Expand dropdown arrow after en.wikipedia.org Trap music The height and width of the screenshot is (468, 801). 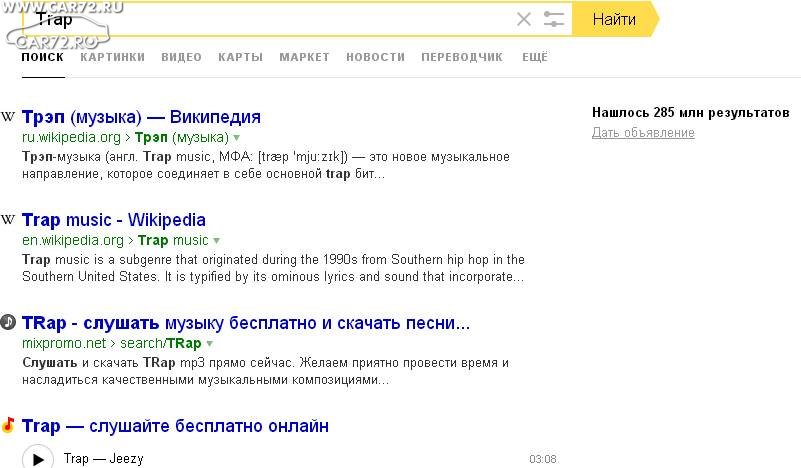coord(217,241)
